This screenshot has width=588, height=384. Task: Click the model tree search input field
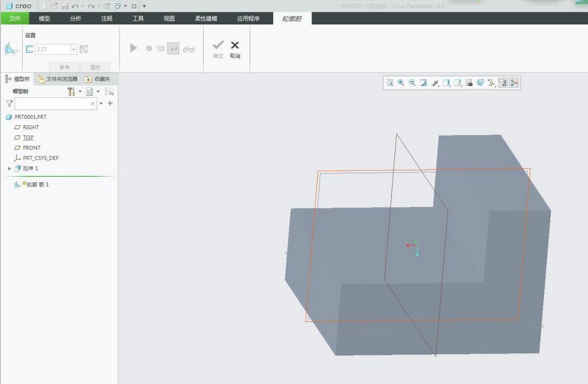point(55,104)
